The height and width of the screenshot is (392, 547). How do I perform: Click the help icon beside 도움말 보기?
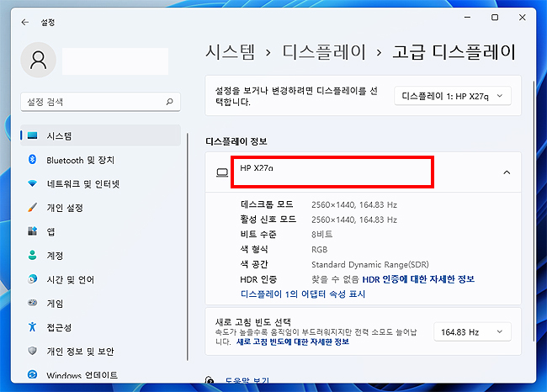210,380
